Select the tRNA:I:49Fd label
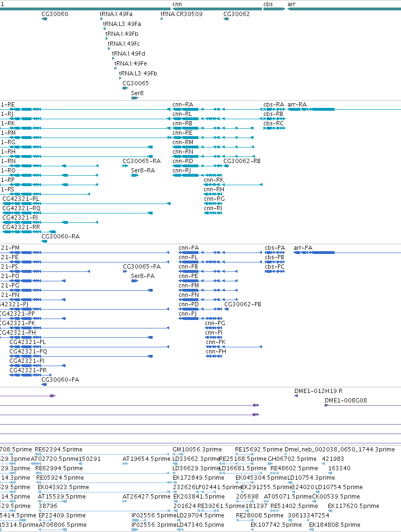Image resolution: width=401 pixels, height=532 pixels. point(129,53)
